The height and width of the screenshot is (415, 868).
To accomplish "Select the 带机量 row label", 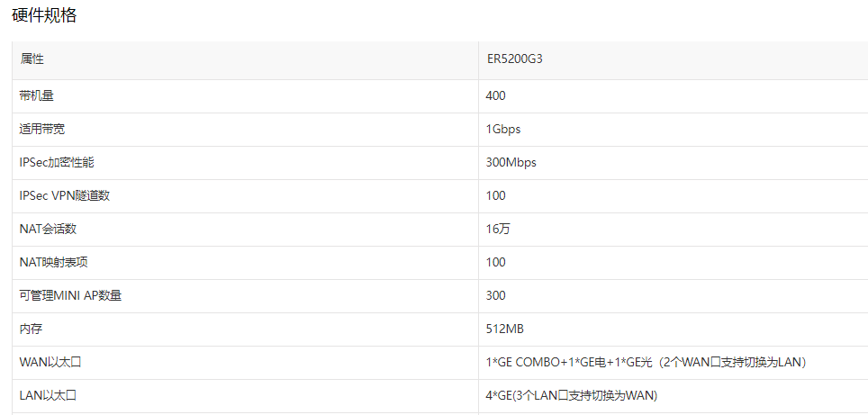I will coord(37,95).
